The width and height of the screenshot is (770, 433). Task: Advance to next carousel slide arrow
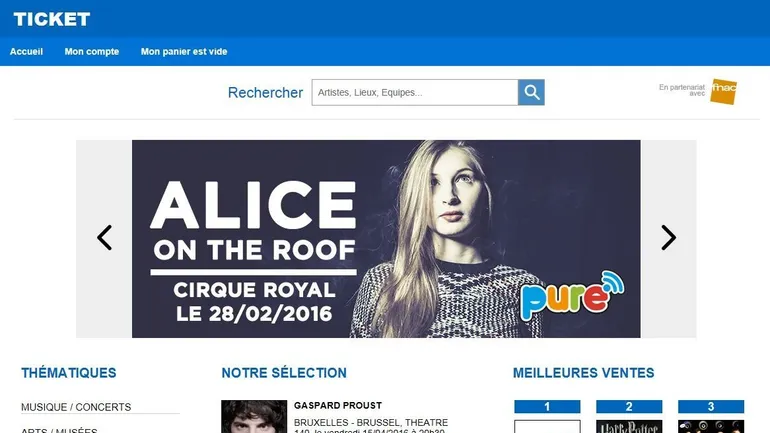tap(668, 238)
